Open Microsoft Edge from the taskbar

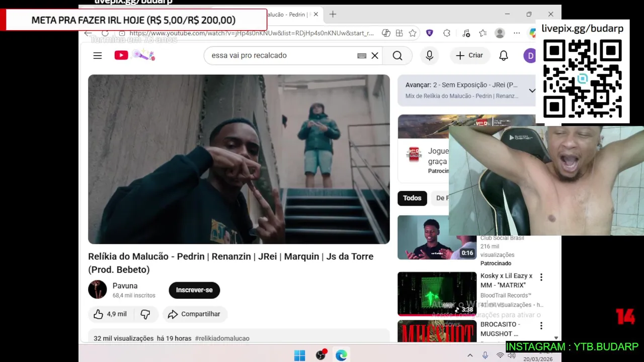point(342,355)
